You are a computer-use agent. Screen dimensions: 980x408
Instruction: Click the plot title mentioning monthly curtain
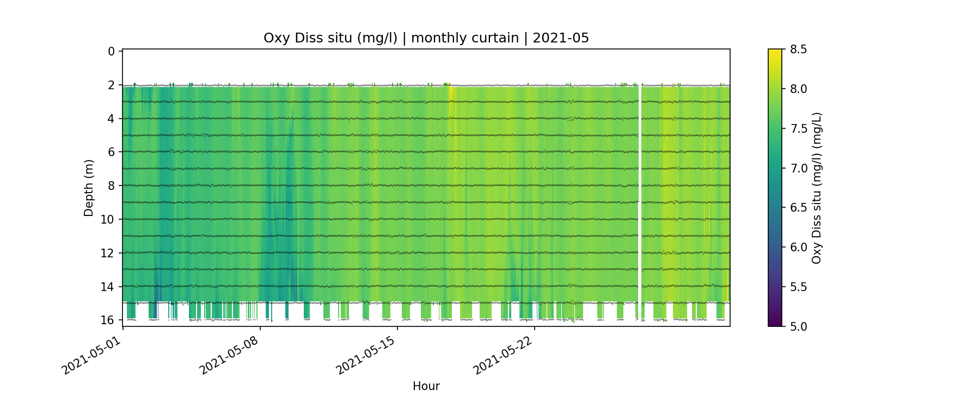pos(426,38)
